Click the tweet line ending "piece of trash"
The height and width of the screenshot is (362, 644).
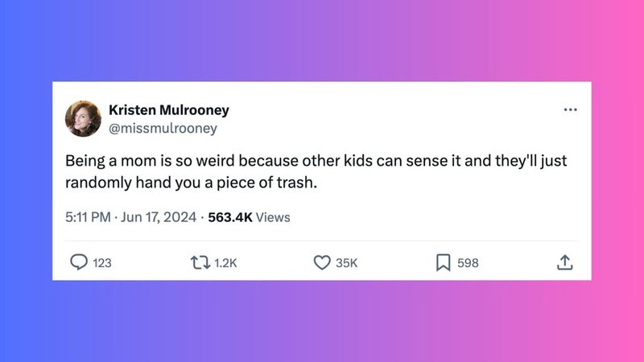(192, 182)
